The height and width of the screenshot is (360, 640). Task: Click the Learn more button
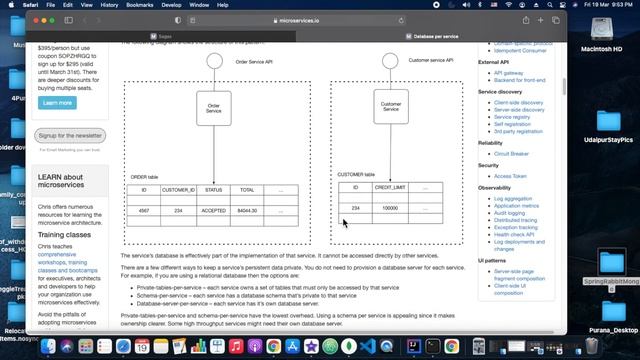(57, 103)
